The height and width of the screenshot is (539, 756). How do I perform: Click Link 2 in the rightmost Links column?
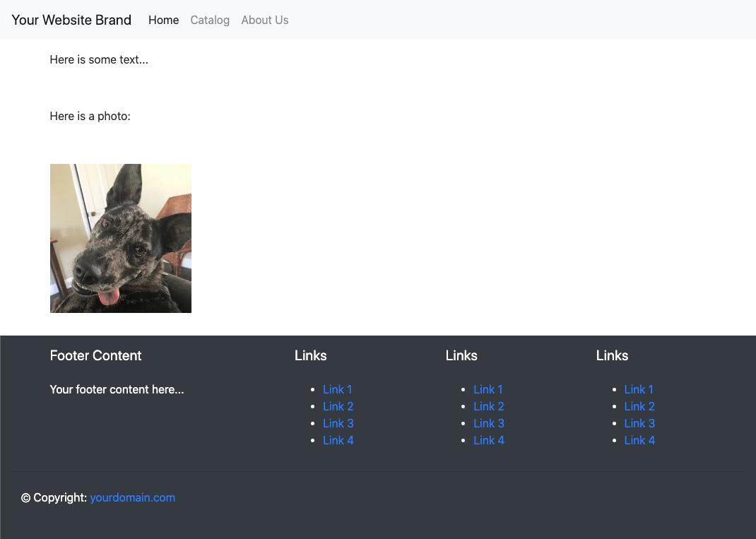click(x=639, y=406)
